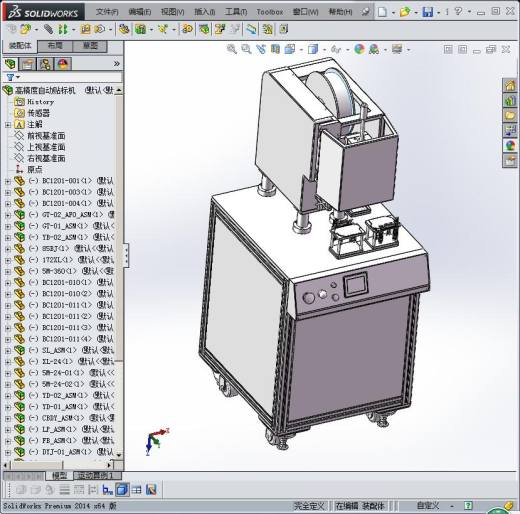The width and height of the screenshot is (520, 514).
Task: Click the New document icon
Action: 382,12
